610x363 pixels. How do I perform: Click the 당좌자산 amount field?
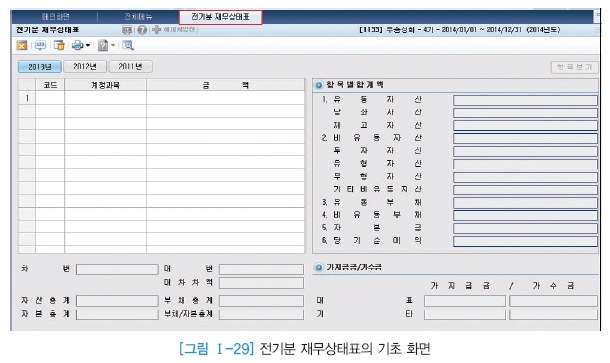coord(525,113)
